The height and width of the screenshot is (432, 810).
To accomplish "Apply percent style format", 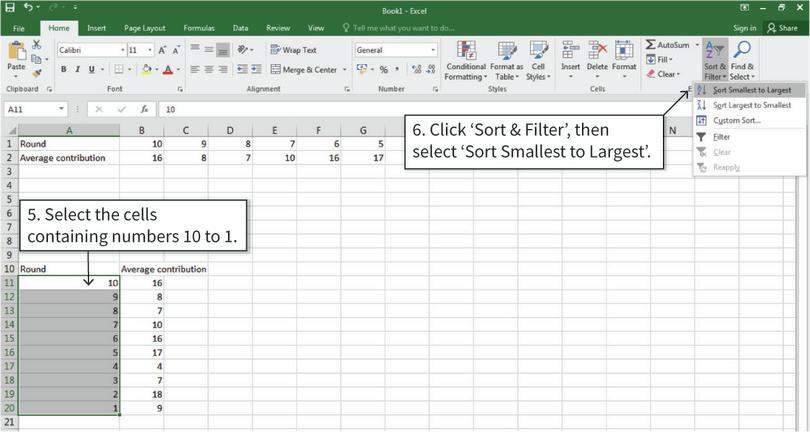I will click(x=384, y=69).
